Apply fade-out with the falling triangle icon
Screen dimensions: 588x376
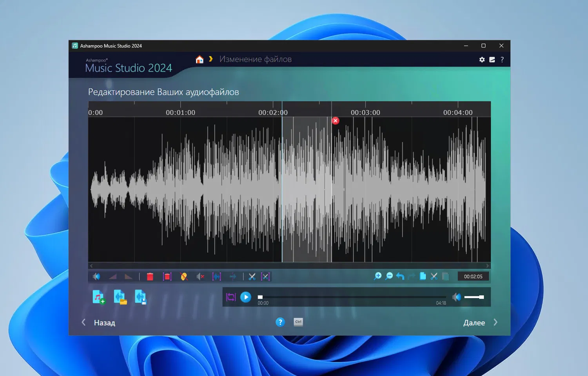coord(128,277)
